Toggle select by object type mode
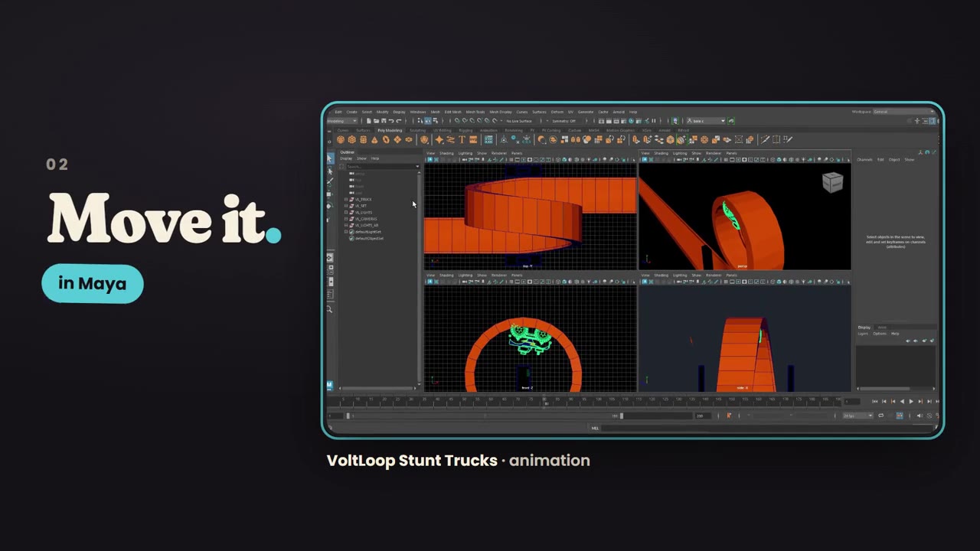 tap(428, 121)
